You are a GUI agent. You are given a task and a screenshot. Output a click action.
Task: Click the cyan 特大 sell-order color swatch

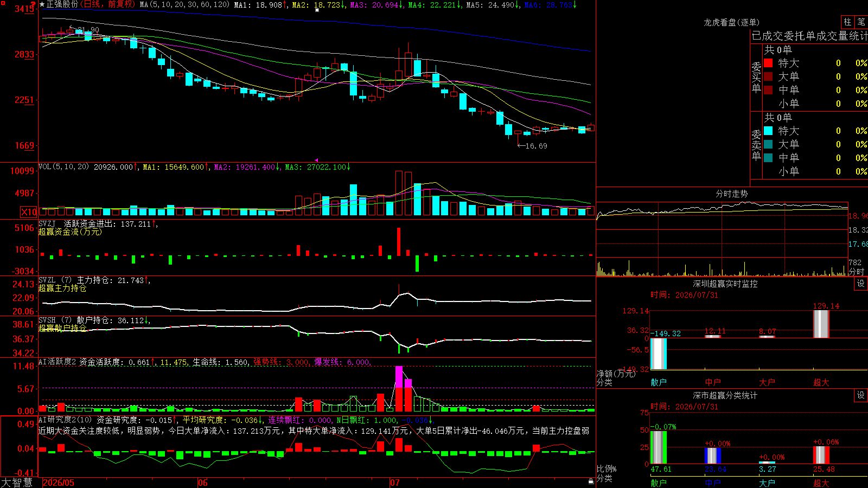[768, 131]
